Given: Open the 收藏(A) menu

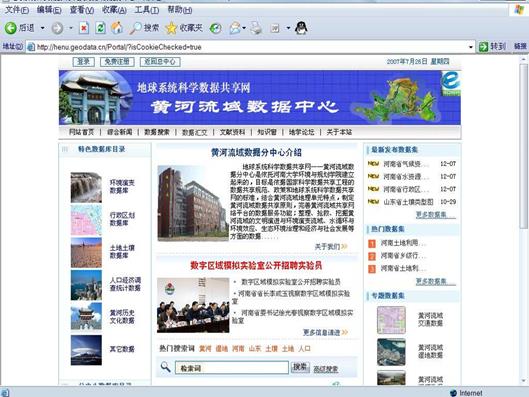Looking at the screenshot, I should (x=114, y=10).
